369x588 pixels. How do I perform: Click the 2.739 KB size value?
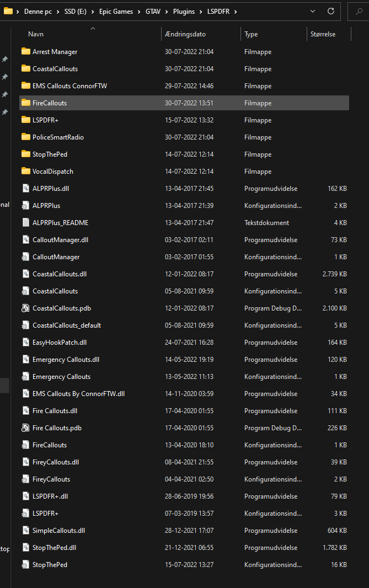click(334, 274)
